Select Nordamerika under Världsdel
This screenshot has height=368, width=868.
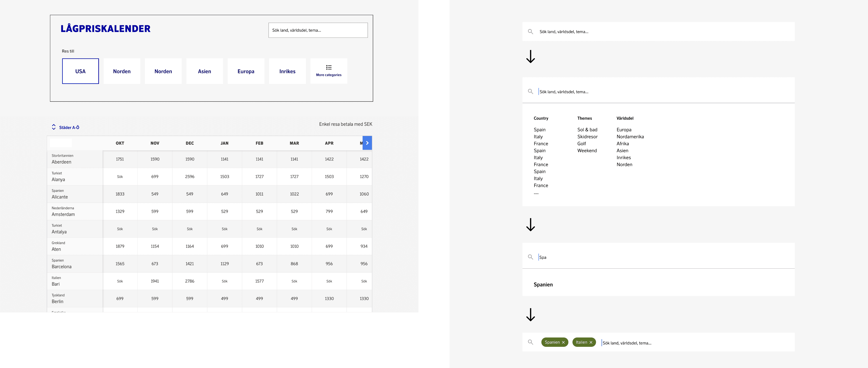point(630,136)
